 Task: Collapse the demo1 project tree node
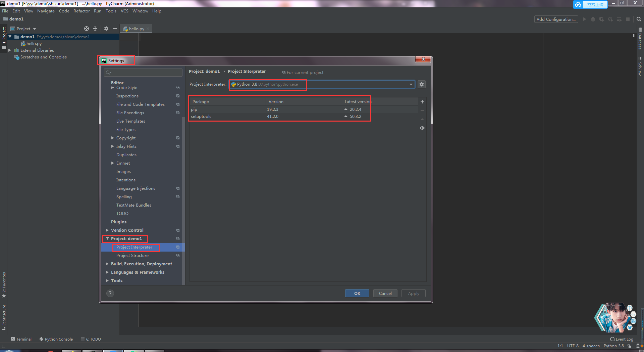point(10,37)
